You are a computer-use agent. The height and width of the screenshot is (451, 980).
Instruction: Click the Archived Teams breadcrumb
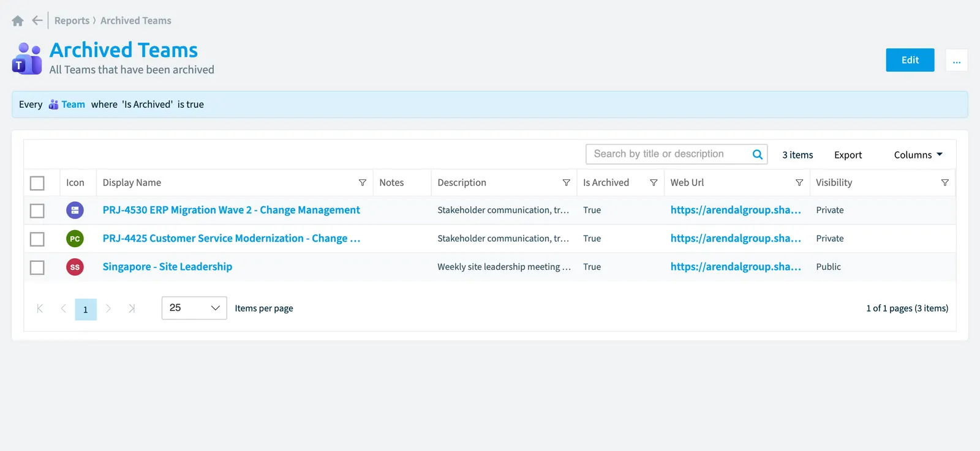(x=136, y=21)
